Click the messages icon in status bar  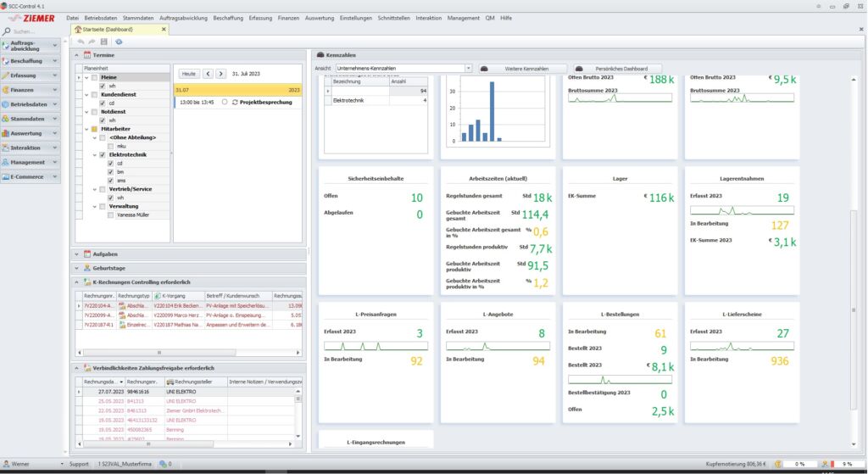163,464
